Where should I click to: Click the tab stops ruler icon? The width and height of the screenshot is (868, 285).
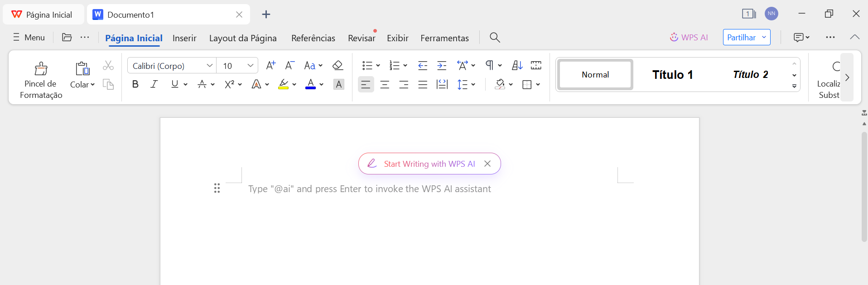536,66
